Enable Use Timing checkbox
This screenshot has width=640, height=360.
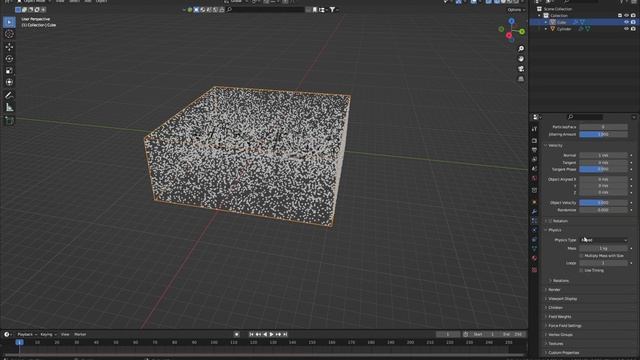[581, 270]
